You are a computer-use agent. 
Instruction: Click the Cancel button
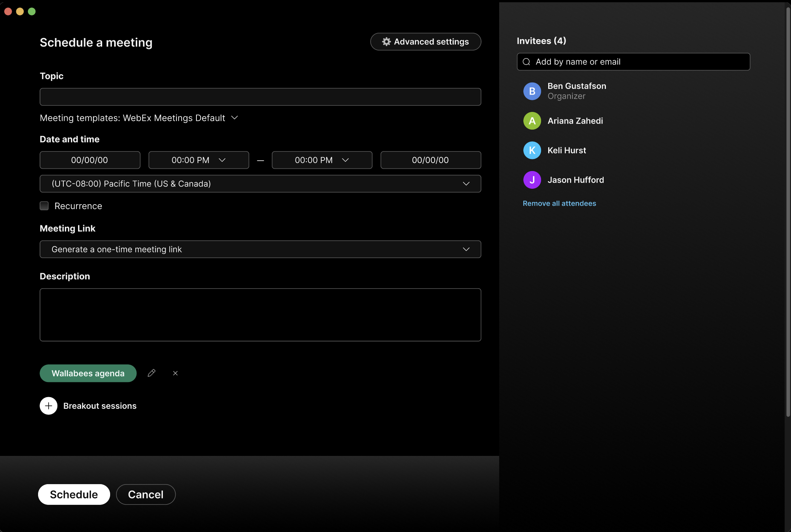(146, 494)
